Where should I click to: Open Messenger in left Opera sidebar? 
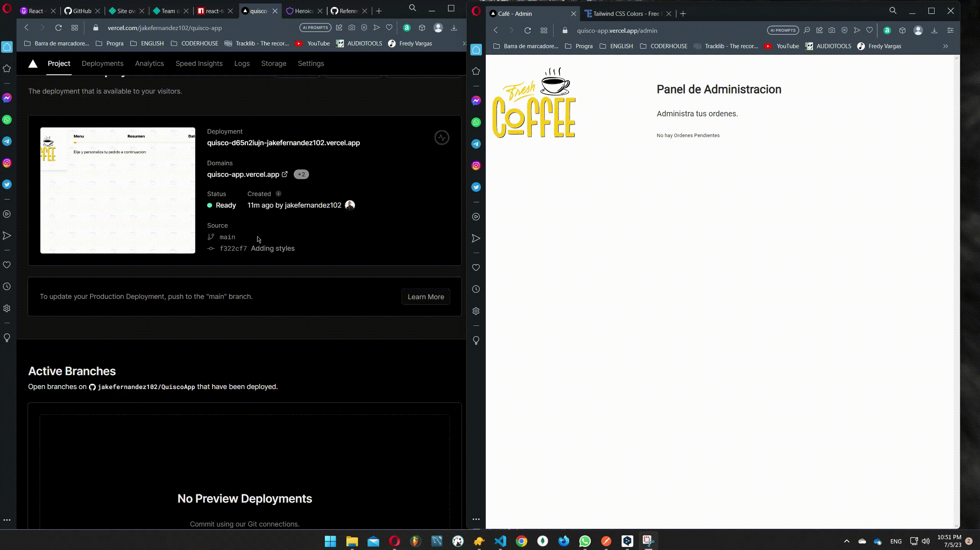point(7,98)
